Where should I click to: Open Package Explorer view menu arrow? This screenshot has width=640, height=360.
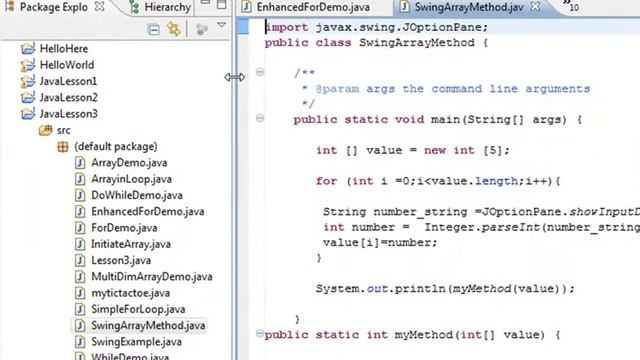[222, 26]
